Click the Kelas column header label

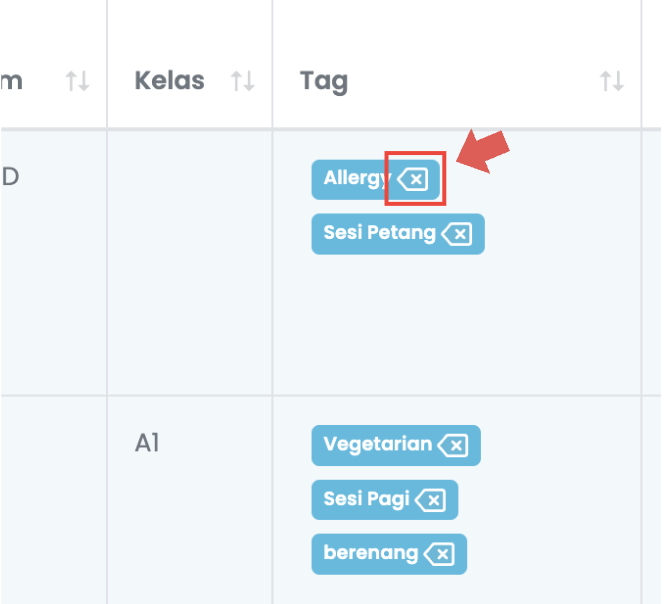(170, 81)
